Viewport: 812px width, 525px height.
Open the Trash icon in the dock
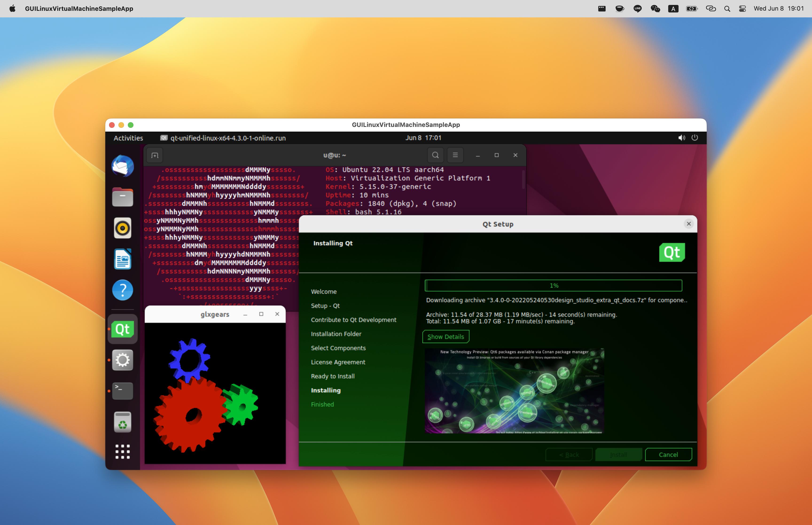[123, 422]
